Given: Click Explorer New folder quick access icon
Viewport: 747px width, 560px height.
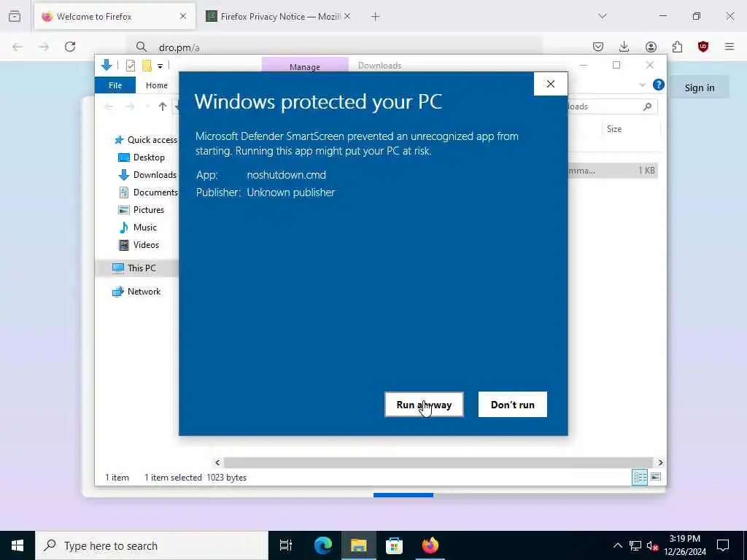Looking at the screenshot, I should (x=147, y=66).
